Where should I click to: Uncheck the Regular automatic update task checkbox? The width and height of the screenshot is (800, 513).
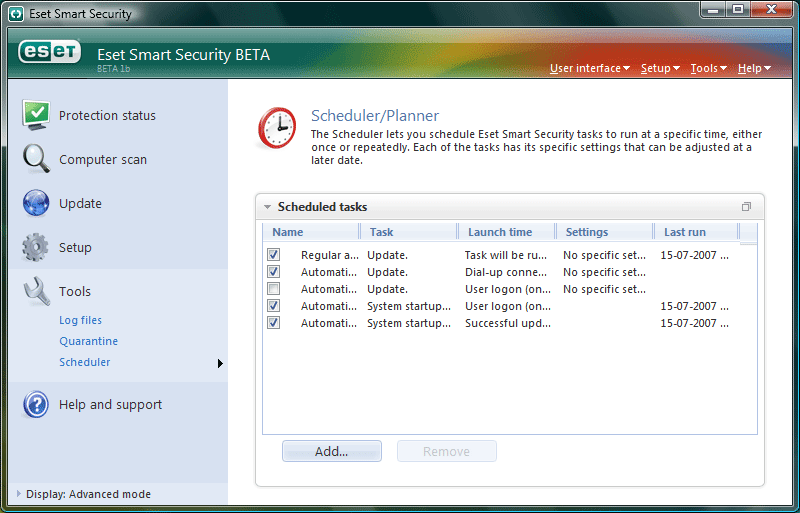[274, 255]
